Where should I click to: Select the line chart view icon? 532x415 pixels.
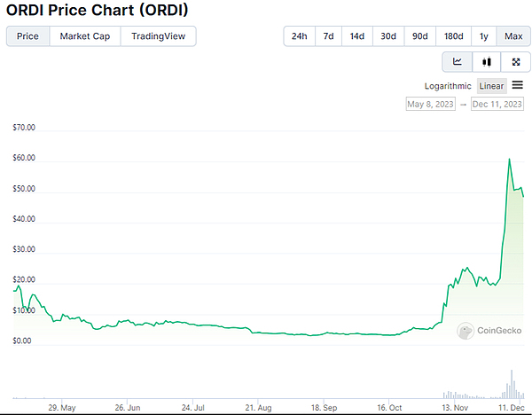pos(458,61)
